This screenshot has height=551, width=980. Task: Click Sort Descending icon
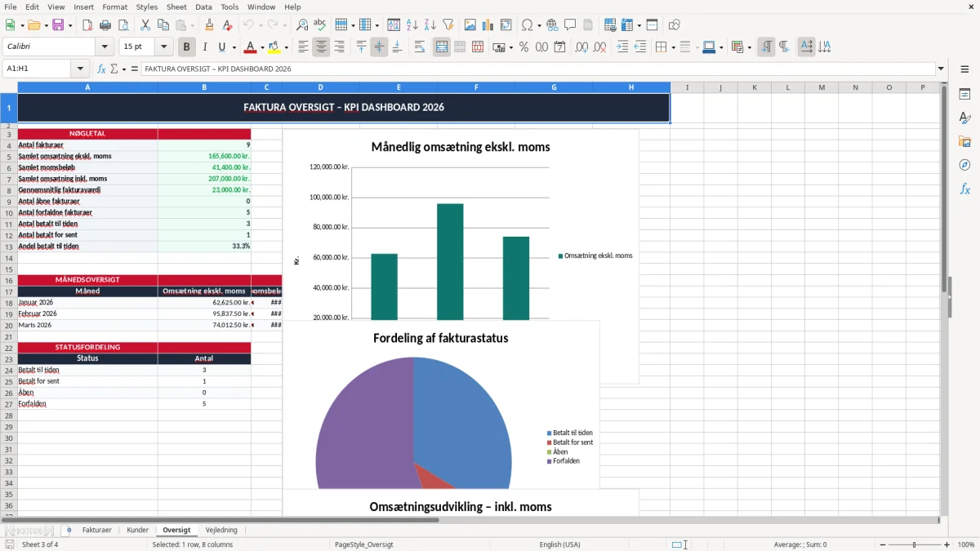point(430,25)
